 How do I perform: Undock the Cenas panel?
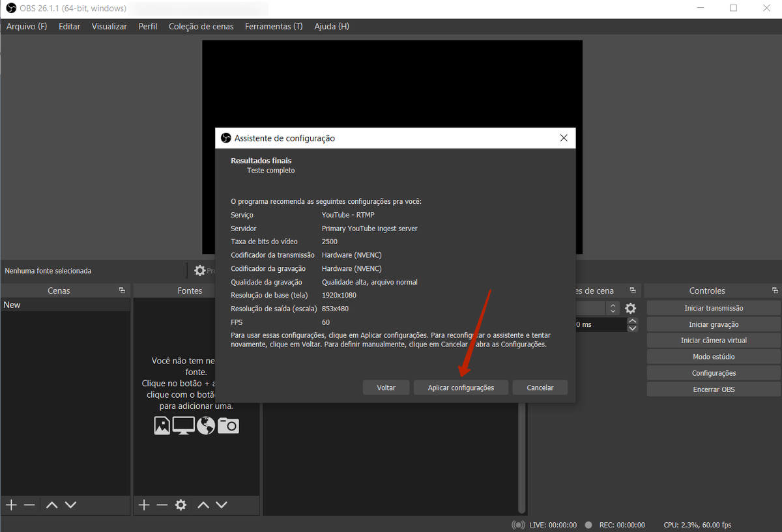point(122,290)
